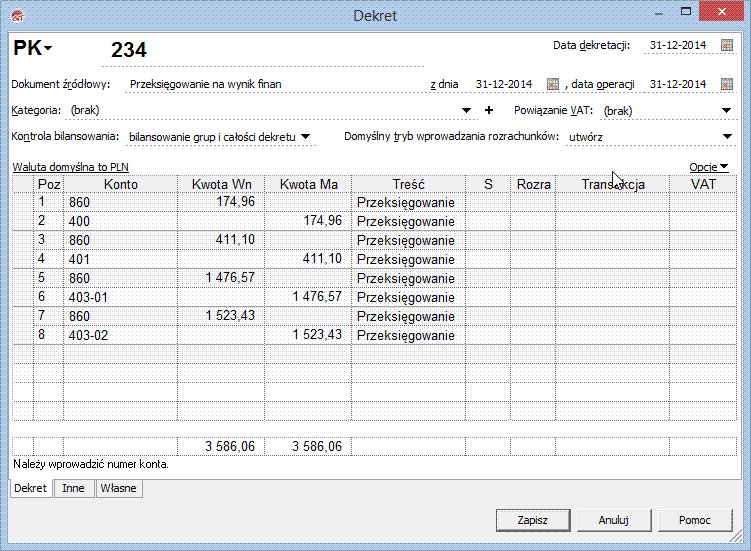Switch to the Własne tab
Image resolution: width=751 pixels, height=551 pixels.
pos(118,488)
